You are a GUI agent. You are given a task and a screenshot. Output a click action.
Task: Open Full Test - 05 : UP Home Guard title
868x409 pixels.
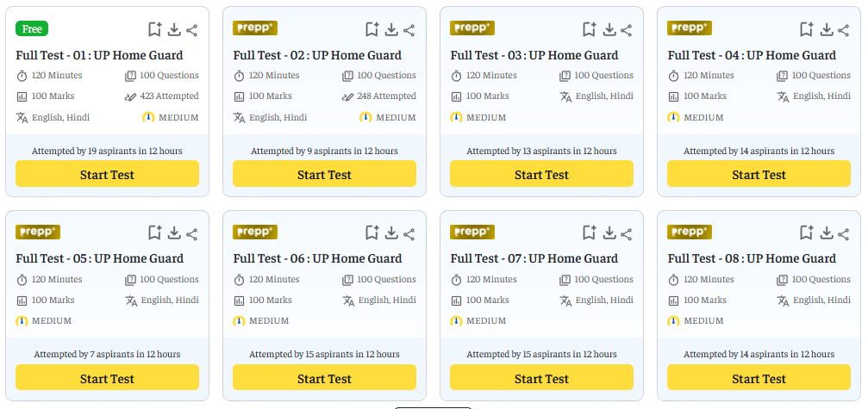point(100,258)
